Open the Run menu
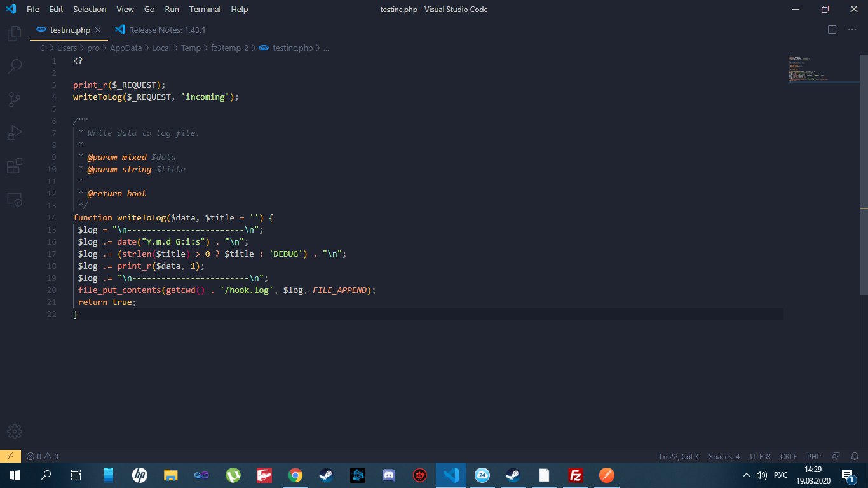This screenshot has height=488, width=868. pos(172,10)
